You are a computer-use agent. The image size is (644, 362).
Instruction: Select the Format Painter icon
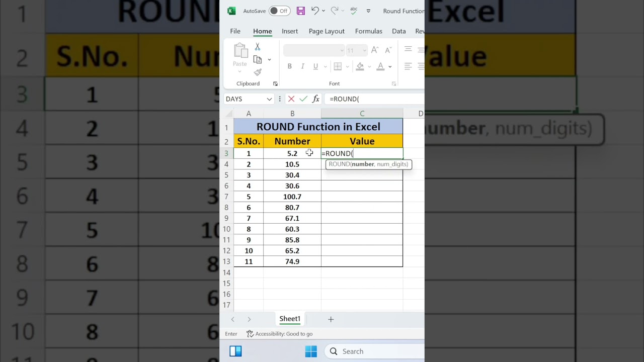(259, 71)
